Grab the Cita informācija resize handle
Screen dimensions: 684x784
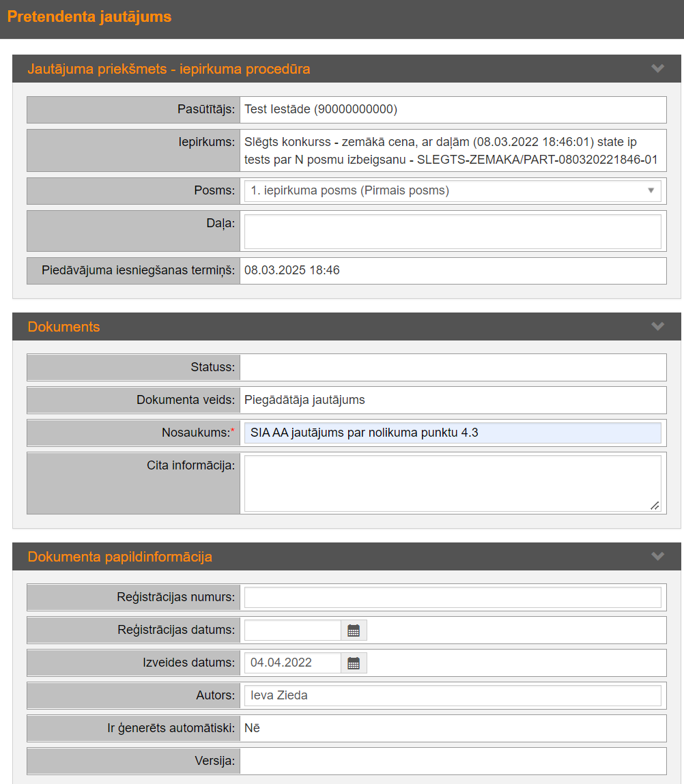coord(655,506)
